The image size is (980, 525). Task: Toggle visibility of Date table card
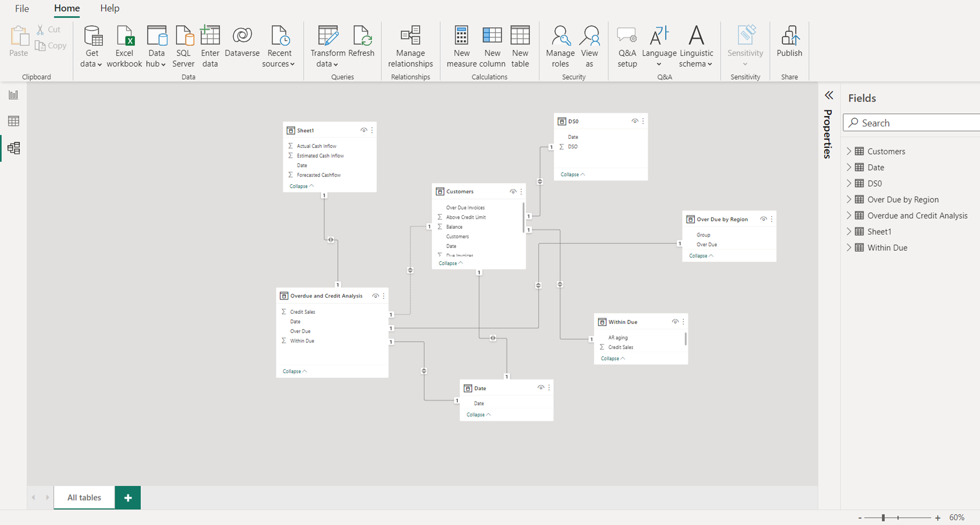tap(541, 388)
